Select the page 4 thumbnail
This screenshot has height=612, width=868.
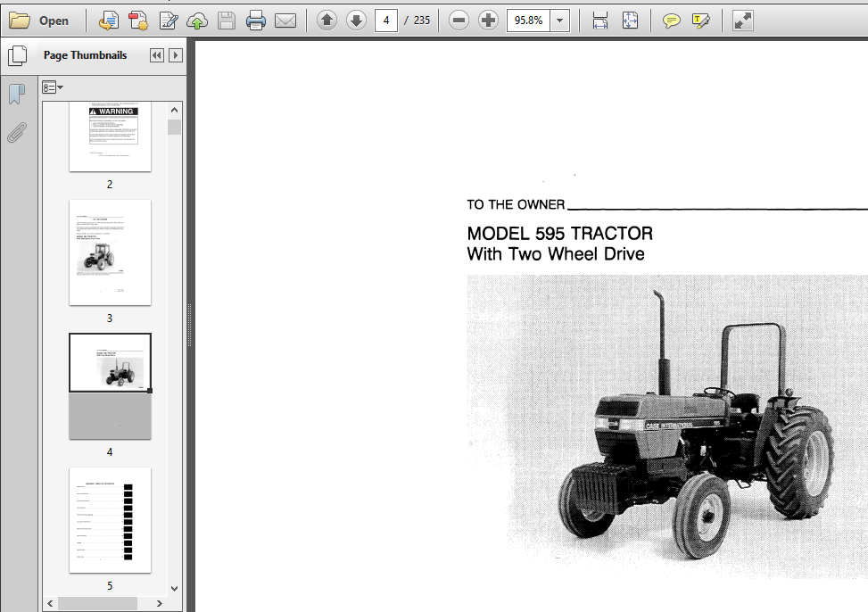pos(110,386)
